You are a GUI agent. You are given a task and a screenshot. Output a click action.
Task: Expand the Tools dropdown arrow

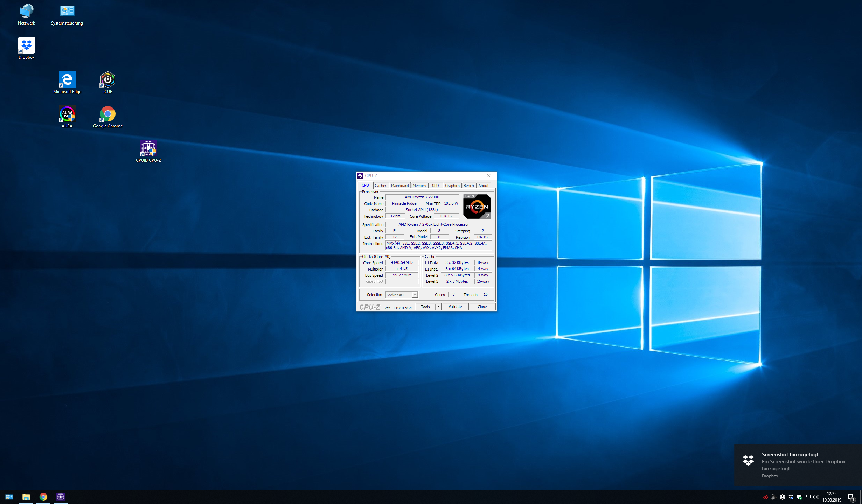[x=438, y=307]
